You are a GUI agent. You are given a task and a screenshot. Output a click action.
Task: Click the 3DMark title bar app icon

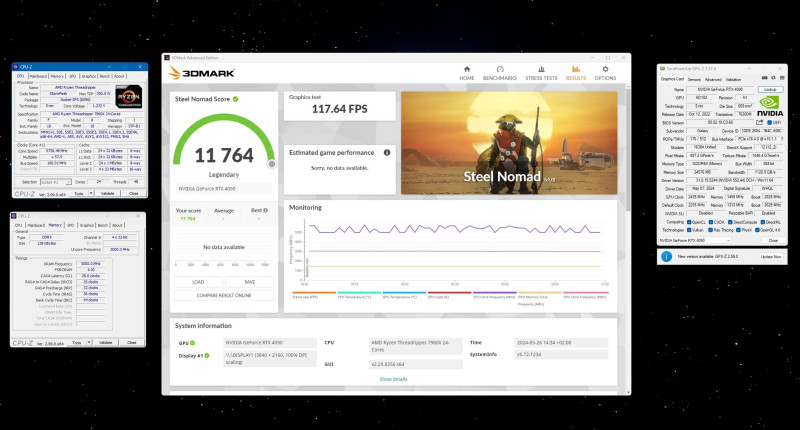167,58
